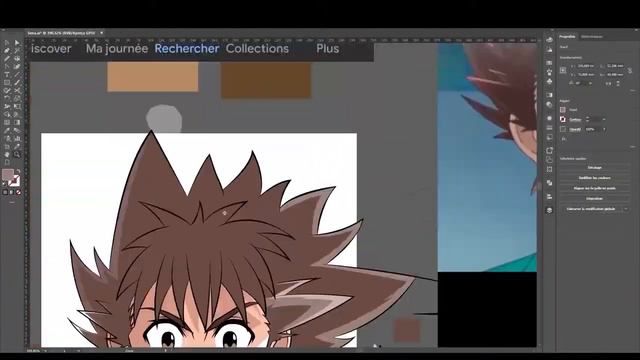Open the Creative Cloud Libraries dock icon

[x=549, y=39]
